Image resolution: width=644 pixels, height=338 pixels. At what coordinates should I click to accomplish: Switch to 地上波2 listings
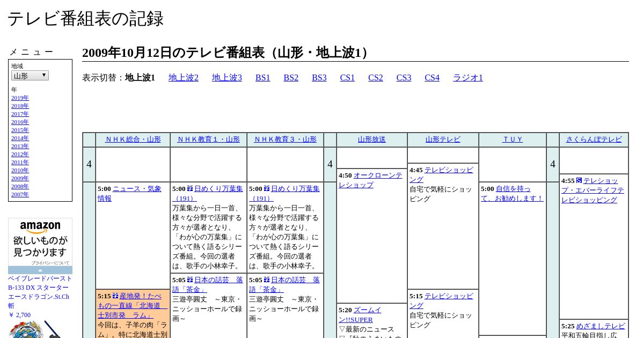pyautogui.click(x=184, y=78)
